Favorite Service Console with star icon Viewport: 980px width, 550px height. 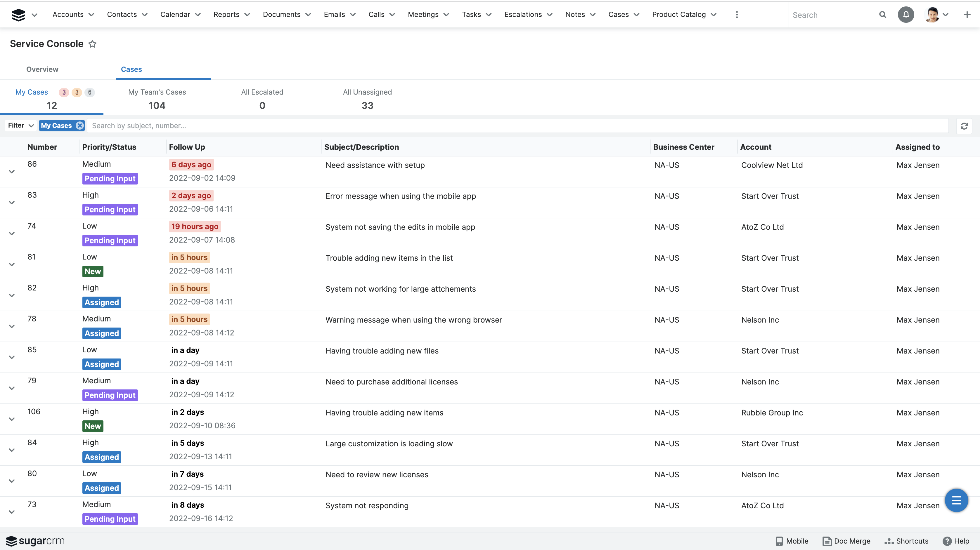(92, 44)
